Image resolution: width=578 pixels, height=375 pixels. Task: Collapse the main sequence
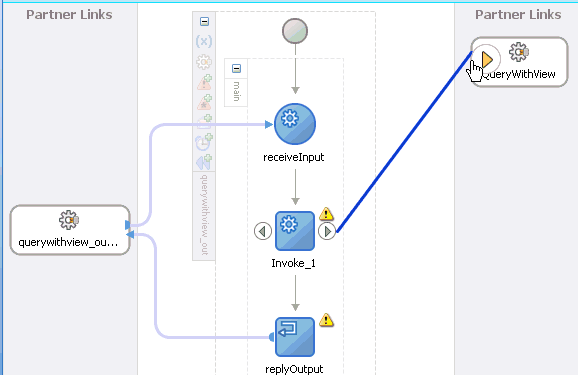point(236,69)
